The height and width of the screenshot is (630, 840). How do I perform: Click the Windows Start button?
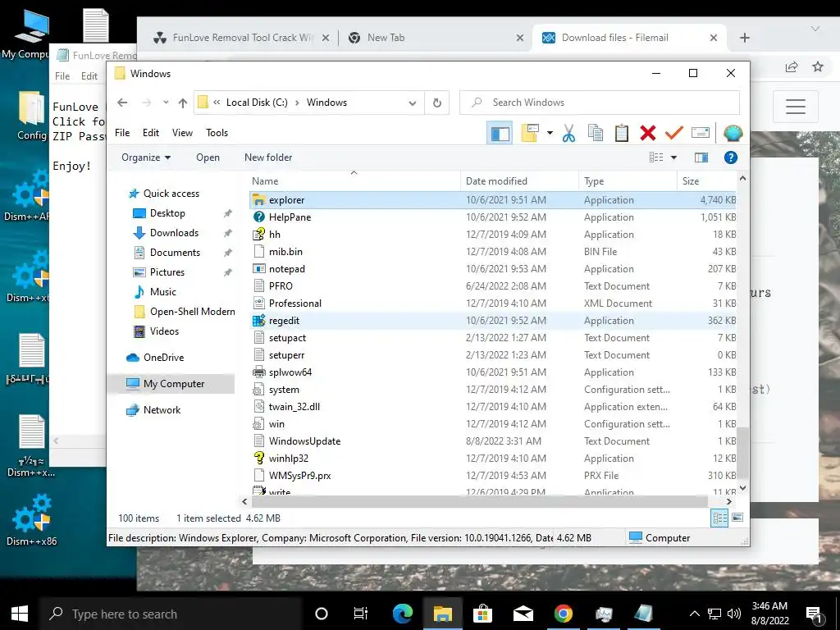20,614
